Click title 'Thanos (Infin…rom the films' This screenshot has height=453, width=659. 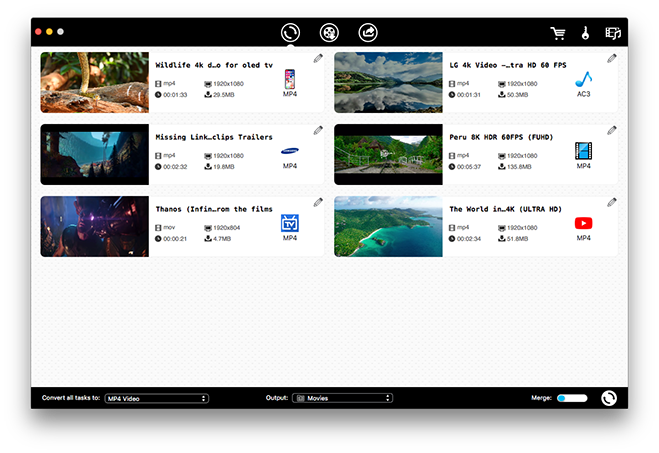tap(214, 209)
